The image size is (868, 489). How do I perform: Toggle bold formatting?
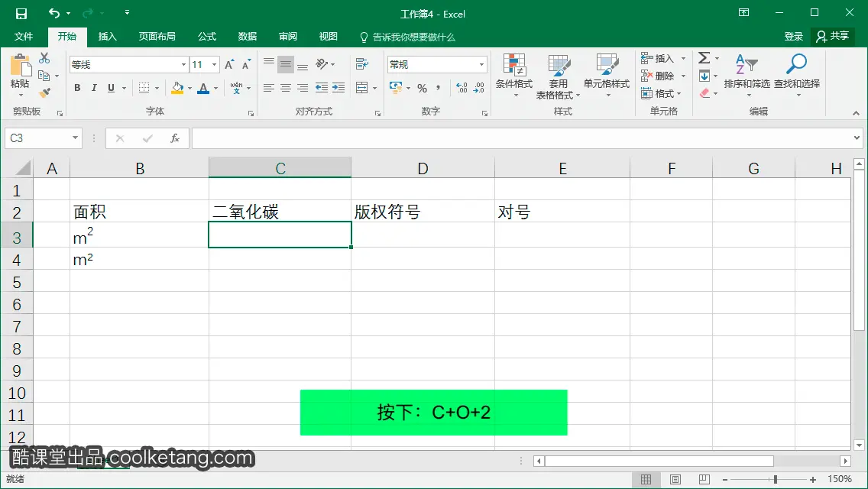point(77,88)
